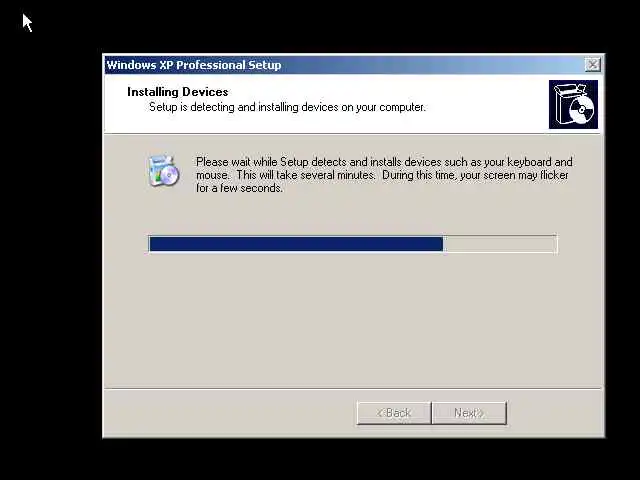Close the Windows XP Professional Setup dialog

coord(592,64)
